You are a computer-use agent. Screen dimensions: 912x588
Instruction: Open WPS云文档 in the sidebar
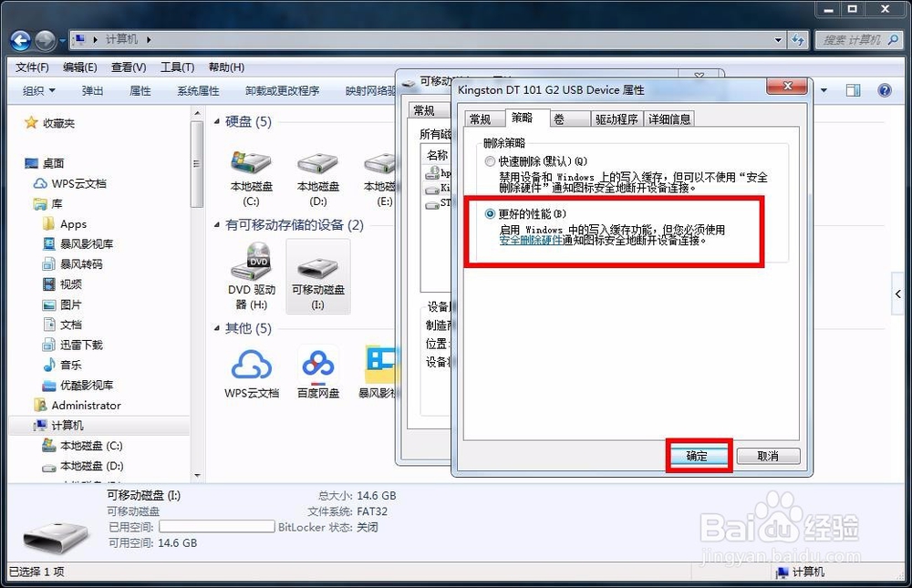click(x=70, y=184)
